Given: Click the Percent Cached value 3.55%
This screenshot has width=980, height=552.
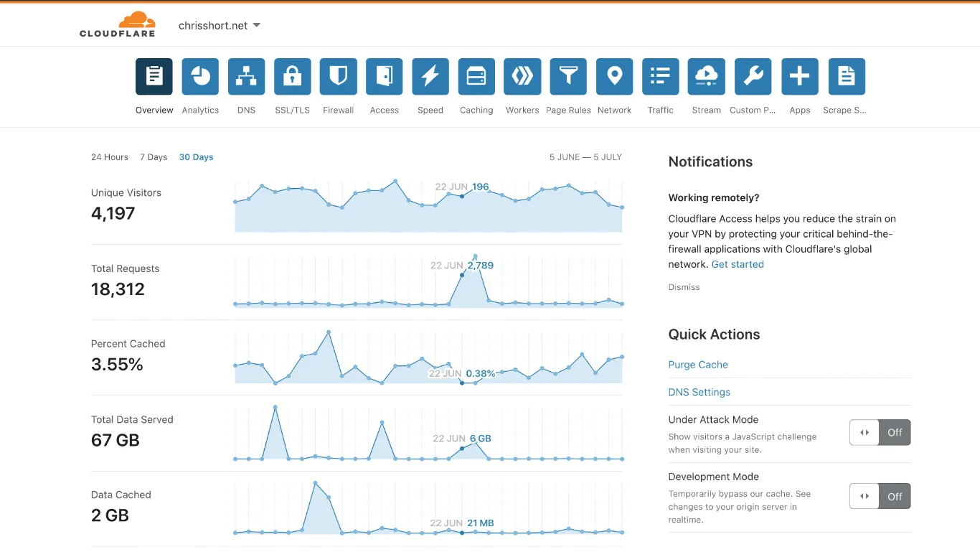Looking at the screenshot, I should click(117, 365).
